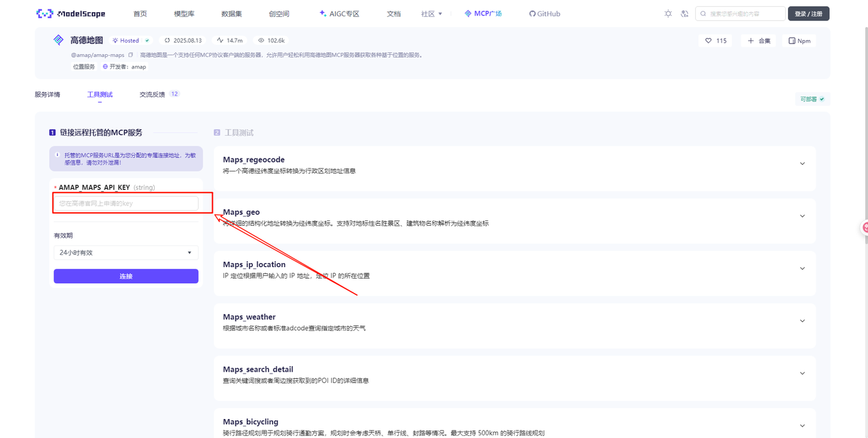The image size is (868, 438).
Task: Click the plus icon beside 合集
Action: point(751,41)
